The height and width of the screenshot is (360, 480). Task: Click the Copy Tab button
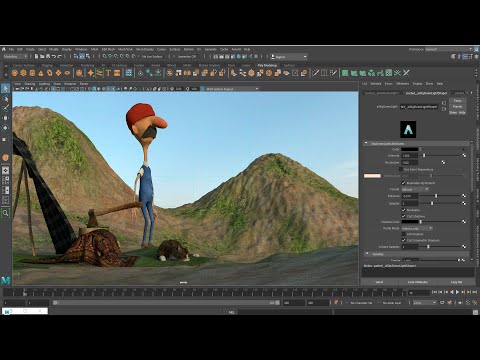click(x=456, y=282)
